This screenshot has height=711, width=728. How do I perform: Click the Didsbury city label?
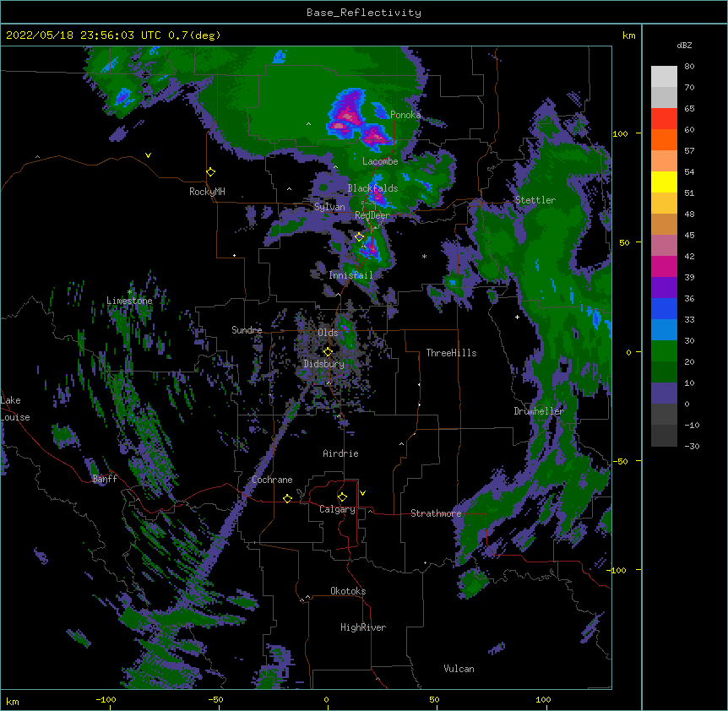(323, 364)
